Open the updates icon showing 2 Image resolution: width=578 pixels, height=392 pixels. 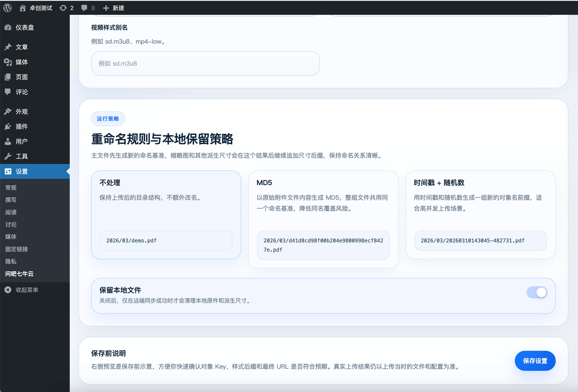63,8
